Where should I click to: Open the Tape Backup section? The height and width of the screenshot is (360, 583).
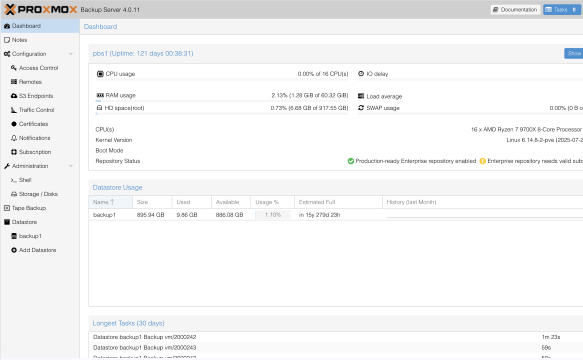tap(40, 208)
